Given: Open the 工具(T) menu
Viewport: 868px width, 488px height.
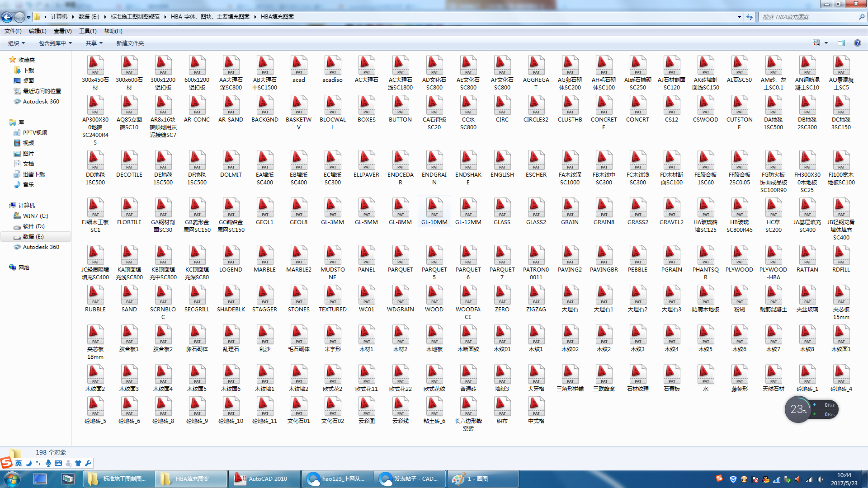Looking at the screenshot, I should pyautogui.click(x=88, y=31).
